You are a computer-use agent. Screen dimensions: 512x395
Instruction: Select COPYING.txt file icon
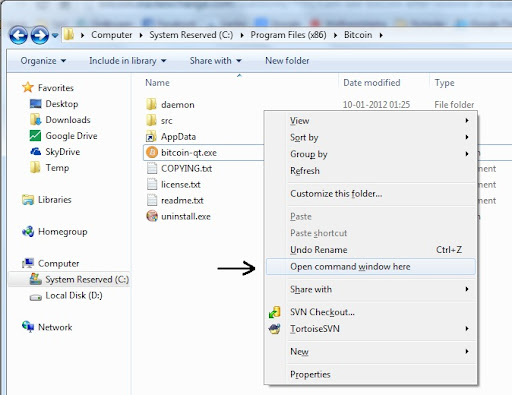152,168
